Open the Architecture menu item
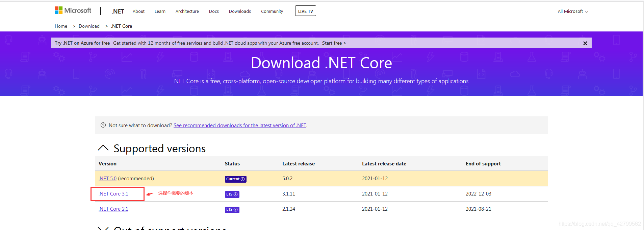The image size is (644, 230). click(187, 11)
